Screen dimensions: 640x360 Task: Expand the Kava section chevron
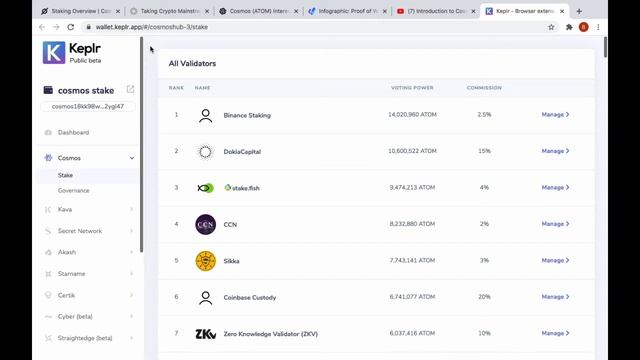tap(131, 209)
